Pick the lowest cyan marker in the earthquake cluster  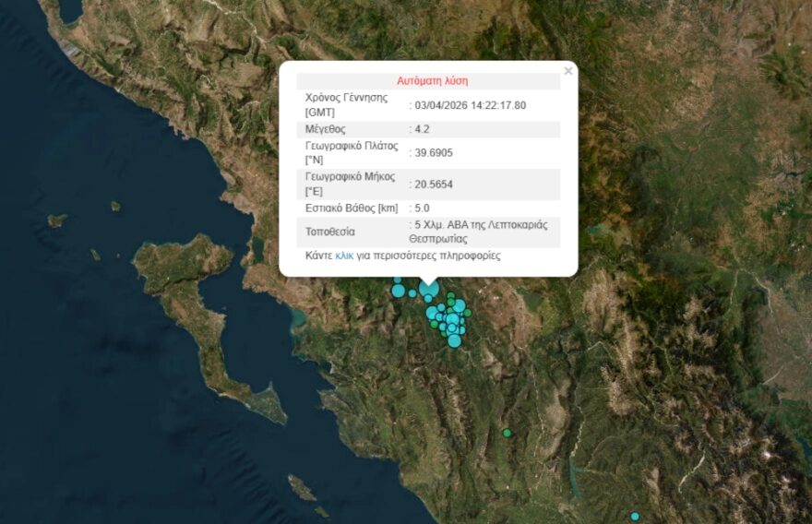(454, 340)
